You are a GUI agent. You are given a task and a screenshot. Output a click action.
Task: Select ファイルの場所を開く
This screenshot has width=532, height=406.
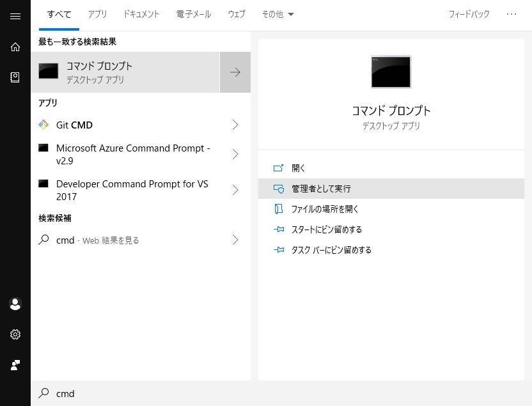[391, 209]
